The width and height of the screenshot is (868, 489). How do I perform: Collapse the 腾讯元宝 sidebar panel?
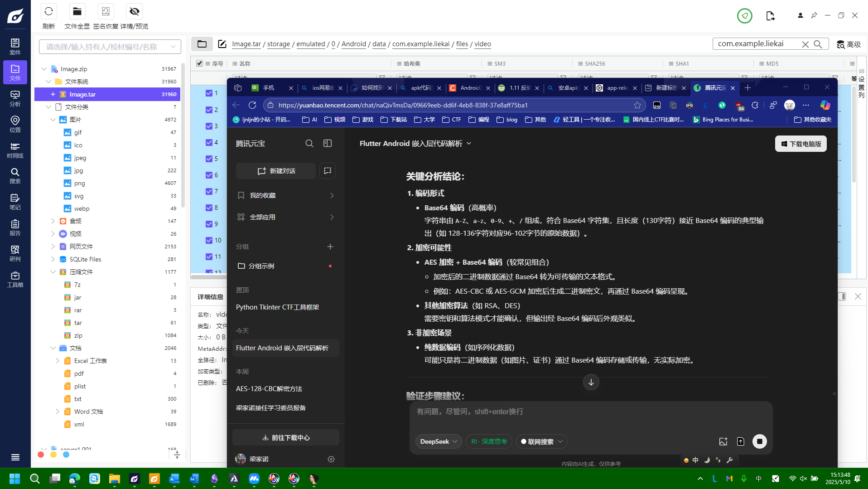click(x=328, y=143)
